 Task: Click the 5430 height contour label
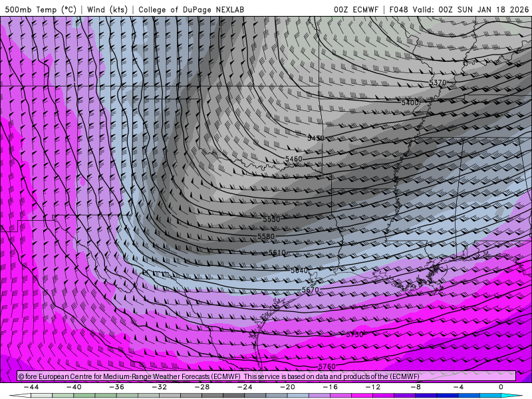tap(315, 138)
